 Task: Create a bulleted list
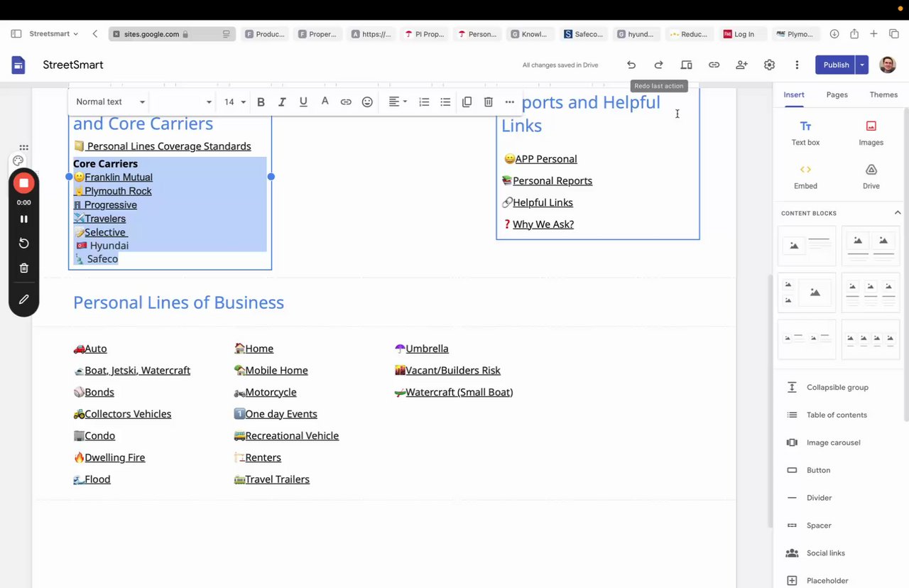coord(445,102)
